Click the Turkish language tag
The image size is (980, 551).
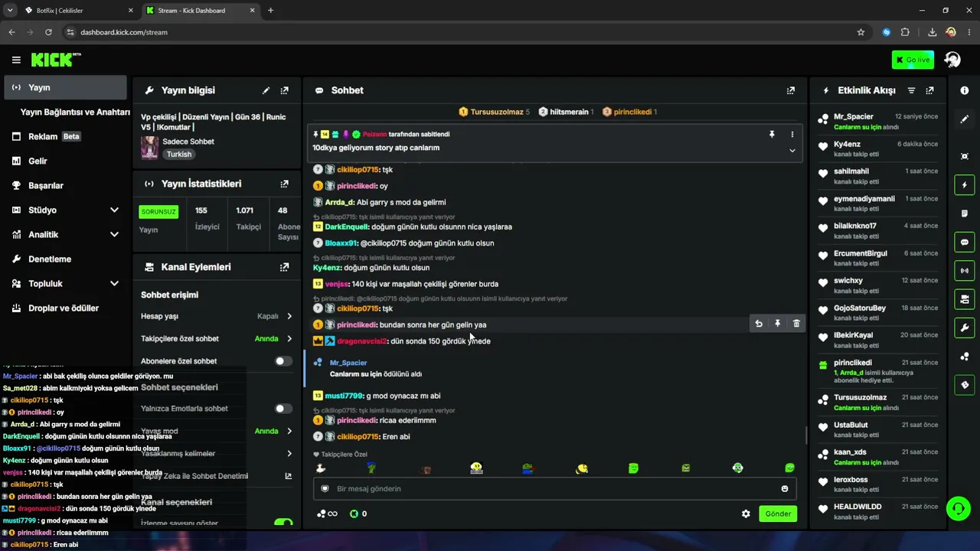[x=179, y=154]
